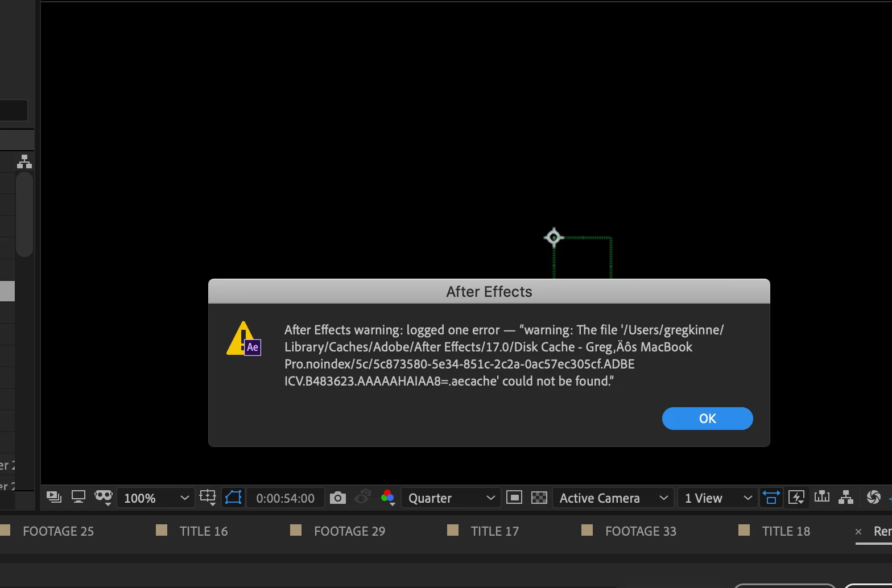Viewport: 892px width, 588px height.
Task: Click the timeline button icon in viewer
Action: (822, 497)
